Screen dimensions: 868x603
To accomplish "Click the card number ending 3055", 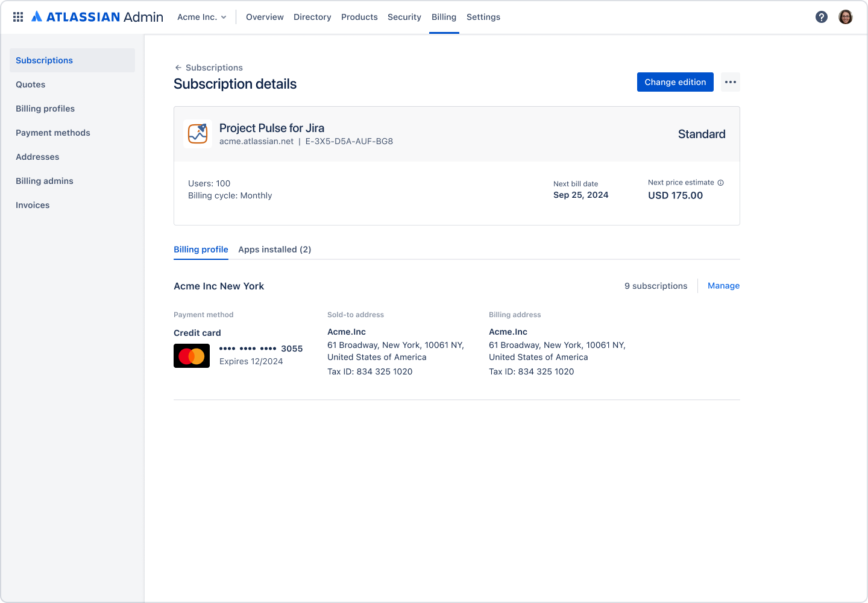I will point(261,349).
